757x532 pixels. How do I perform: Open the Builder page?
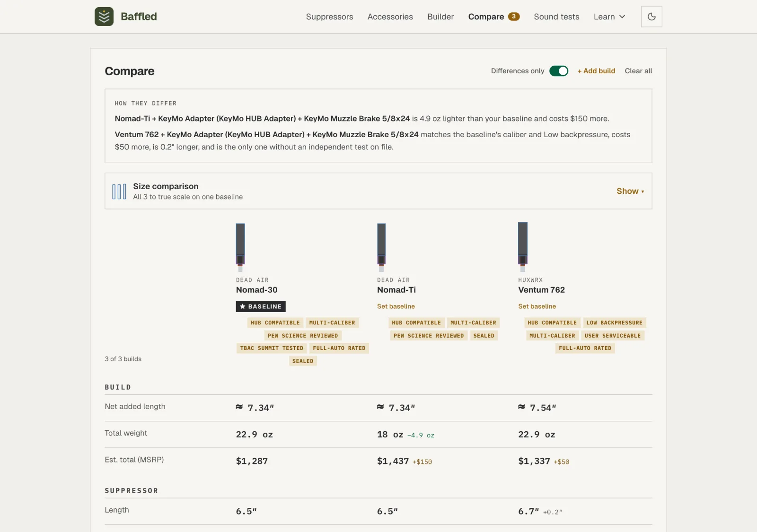pyautogui.click(x=440, y=17)
